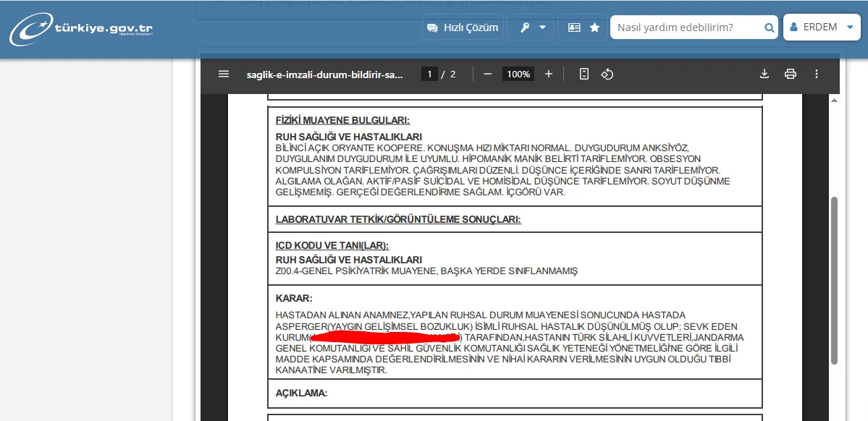Download the PDF document

point(764,74)
